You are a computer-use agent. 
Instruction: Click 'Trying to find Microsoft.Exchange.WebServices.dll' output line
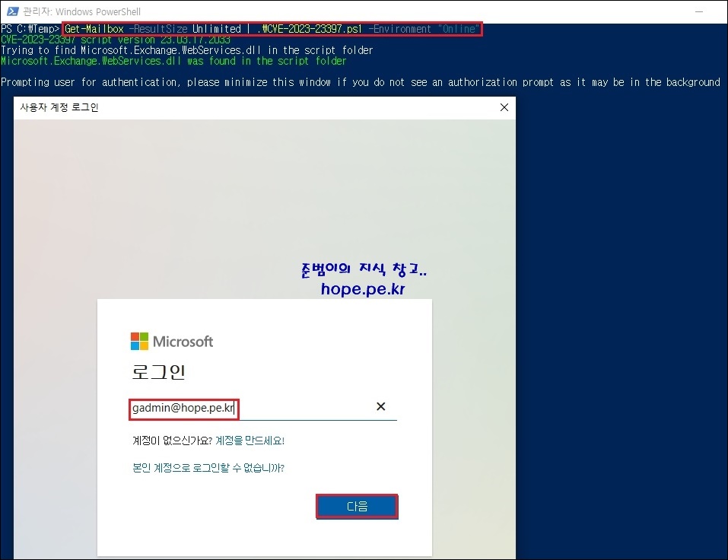[x=186, y=50]
